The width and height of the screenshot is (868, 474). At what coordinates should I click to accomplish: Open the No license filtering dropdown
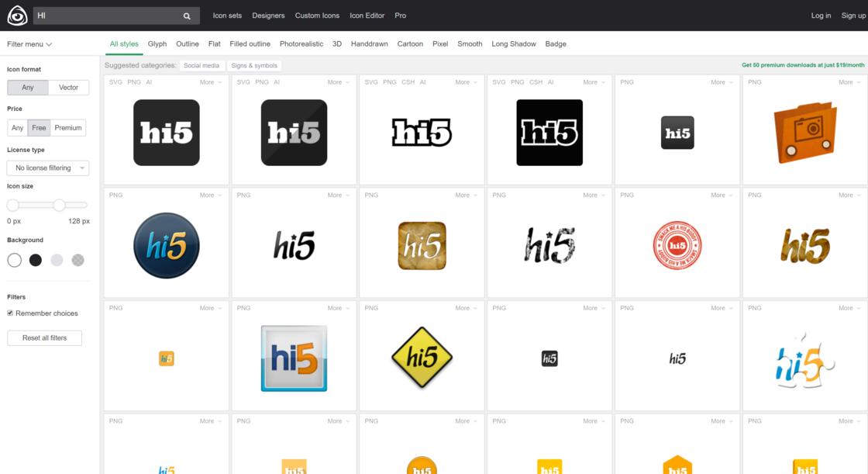coord(48,168)
